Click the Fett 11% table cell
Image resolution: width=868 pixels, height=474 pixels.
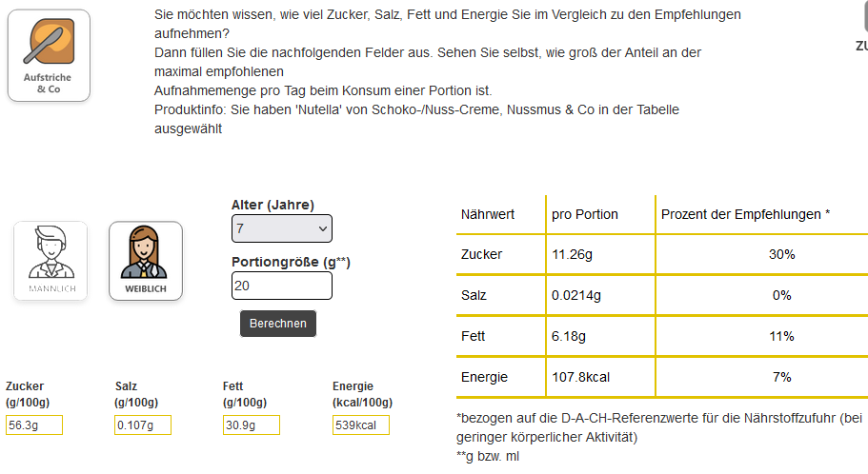pos(782,336)
